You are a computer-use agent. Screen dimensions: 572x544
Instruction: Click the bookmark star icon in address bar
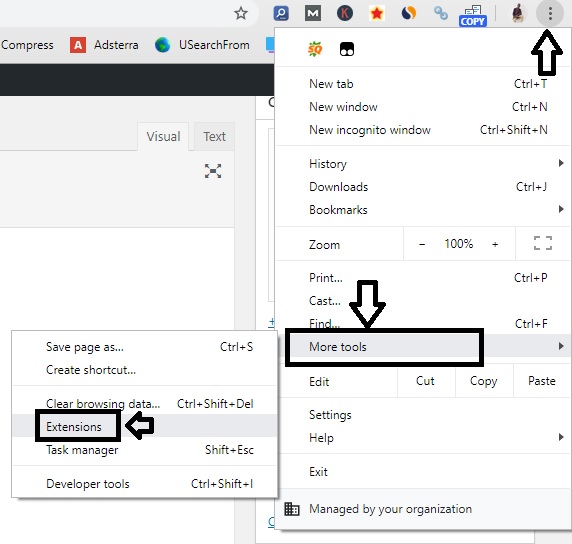click(x=240, y=14)
